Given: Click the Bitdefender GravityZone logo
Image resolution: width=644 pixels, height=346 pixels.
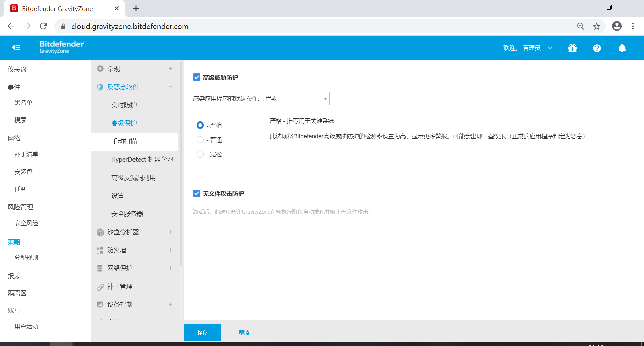Looking at the screenshot, I should 62,47.
